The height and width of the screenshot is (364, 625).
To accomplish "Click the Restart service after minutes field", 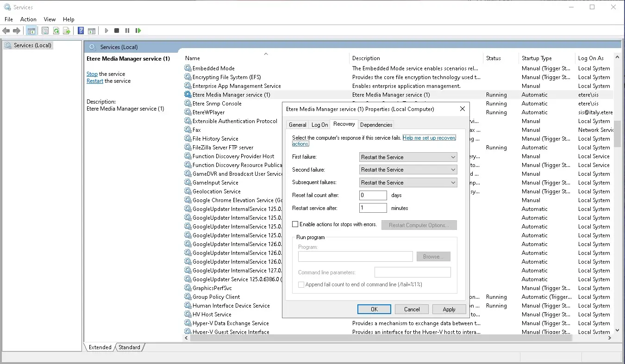I will click(x=373, y=208).
